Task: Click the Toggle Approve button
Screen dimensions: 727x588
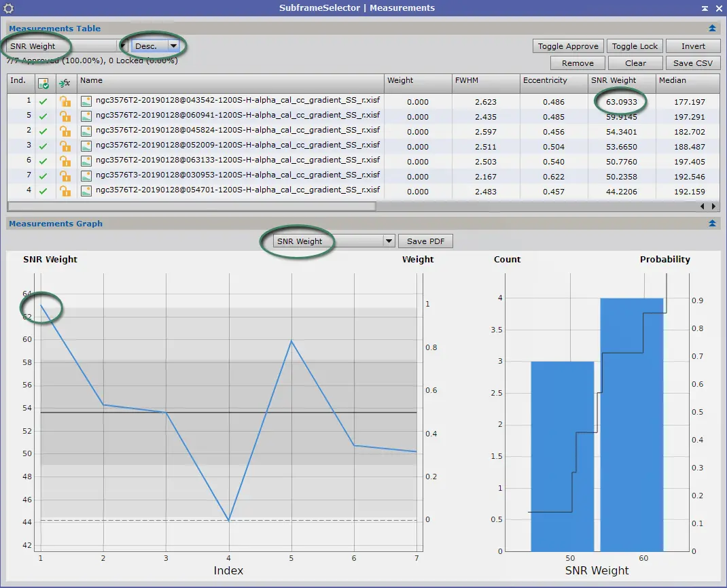Action: 568,46
